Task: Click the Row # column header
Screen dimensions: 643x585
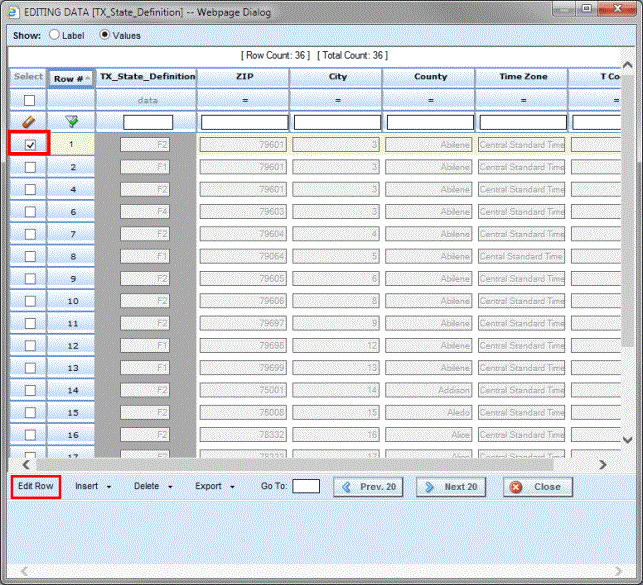Action: pyautogui.click(x=71, y=78)
